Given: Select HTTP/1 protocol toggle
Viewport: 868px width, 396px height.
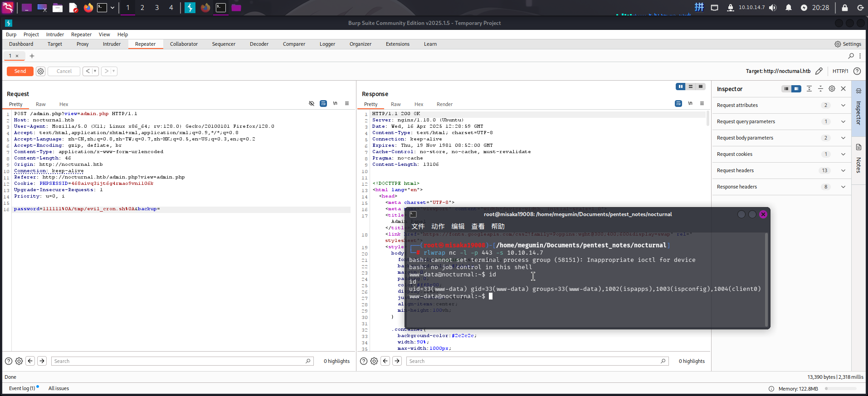Looking at the screenshot, I should click(x=840, y=71).
